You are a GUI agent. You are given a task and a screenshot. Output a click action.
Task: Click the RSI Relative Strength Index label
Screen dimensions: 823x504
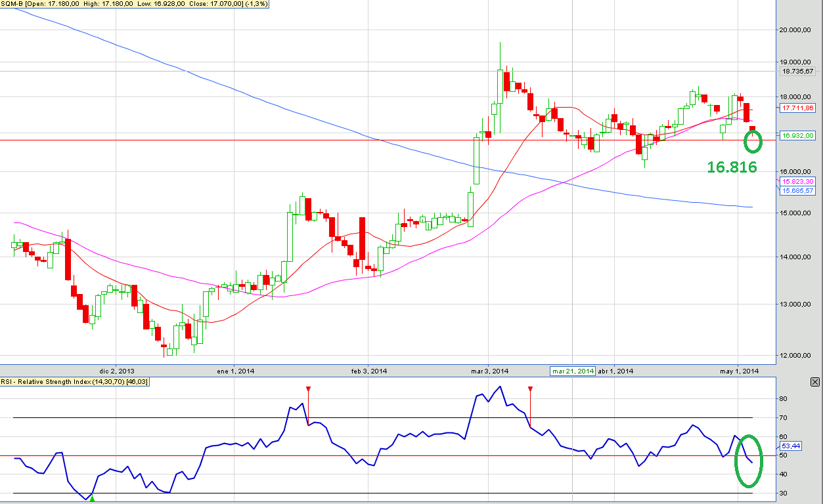click(74, 381)
